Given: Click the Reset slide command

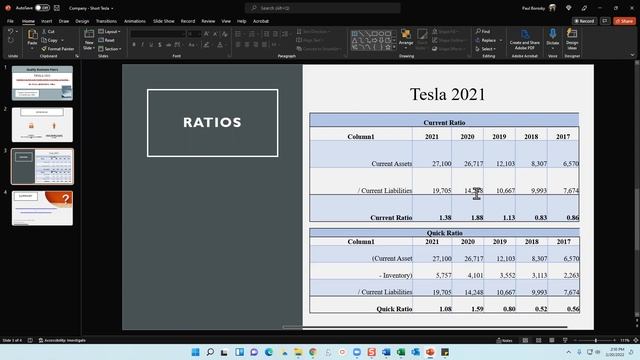Looking at the screenshot, I should 106,40.
